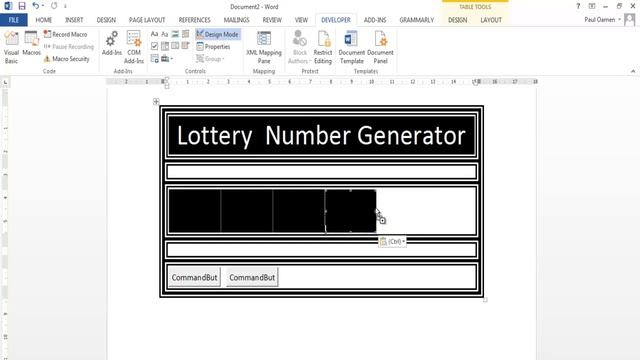Click the second CommandBut button
The width and height of the screenshot is (640, 360).
(x=252, y=277)
